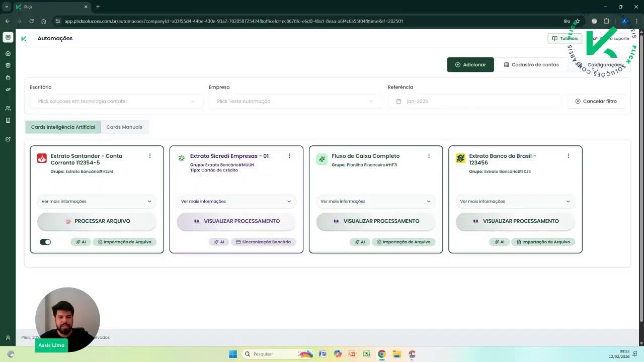The image size is (644, 362).
Task: Click the Banco do Brasil logo icon
Action: (x=460, y=158)
